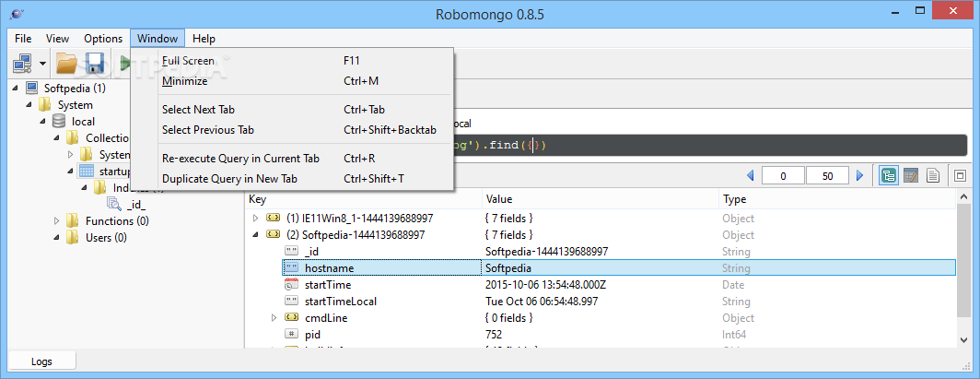This screenshot has width=980, height=379.
Task: Expand the System sub-folder under Collections
Action: [71, 154]
